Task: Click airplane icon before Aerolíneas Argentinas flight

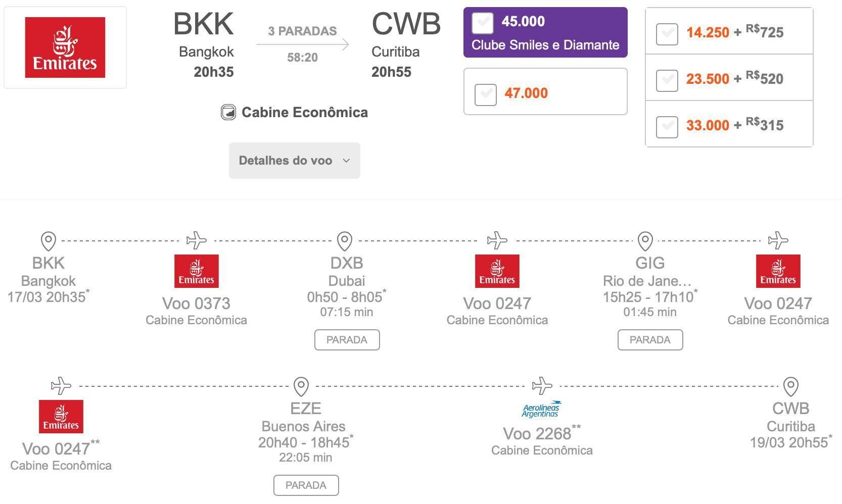Action: coord(542,386)
